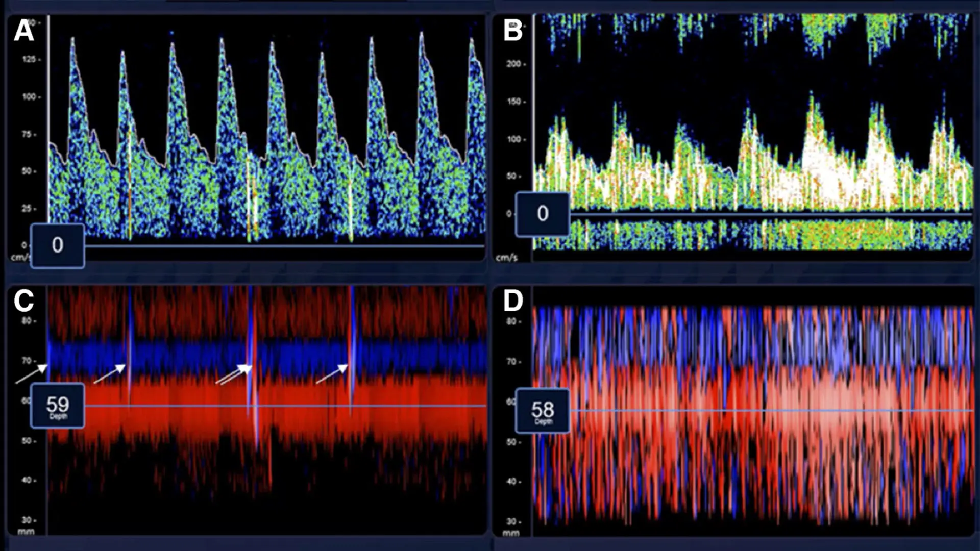Click the 200 velocity tick in panel B
The width and height of the screenshot is (980, 551).
[x=513, y=64]
